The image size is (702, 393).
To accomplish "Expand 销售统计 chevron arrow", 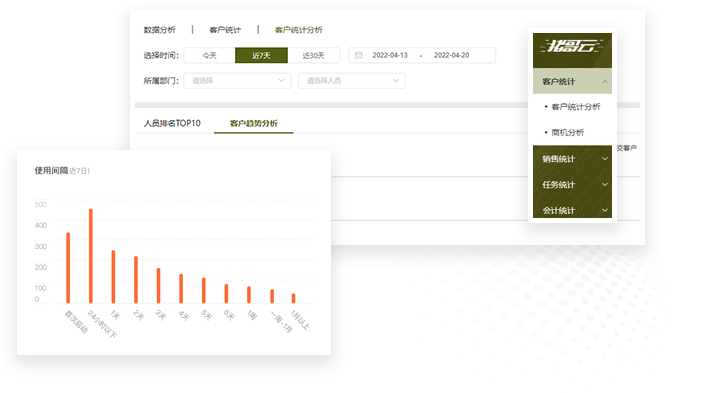I will pos(605,159).
